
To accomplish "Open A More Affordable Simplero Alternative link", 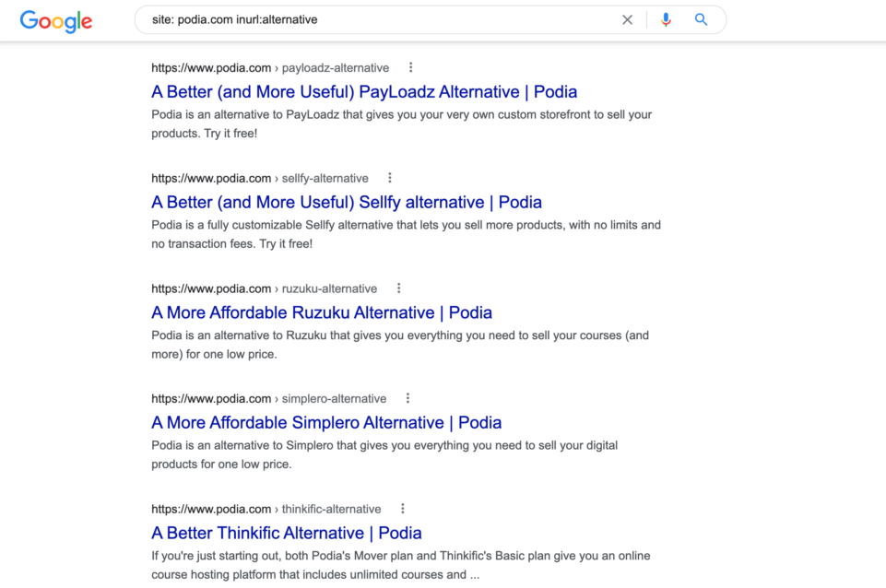I will (x=326, y=422).
